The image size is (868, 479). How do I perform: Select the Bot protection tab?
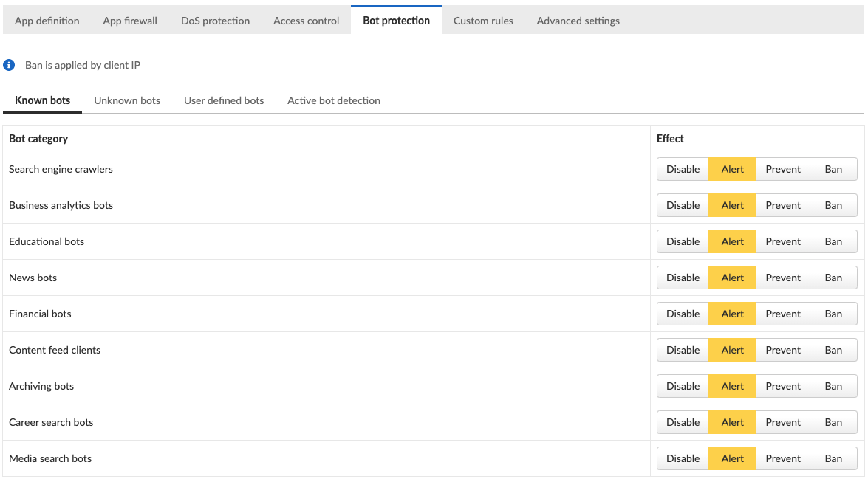[397, 21]
